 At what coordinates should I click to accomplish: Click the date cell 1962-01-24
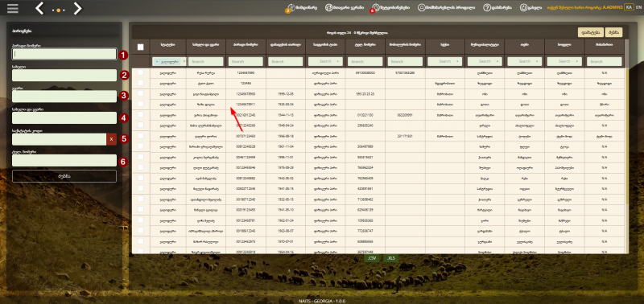pos(286,220)
